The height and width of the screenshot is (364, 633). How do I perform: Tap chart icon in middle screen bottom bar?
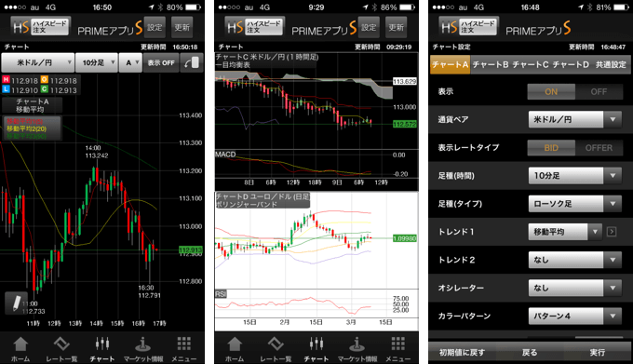pos(316,349)
